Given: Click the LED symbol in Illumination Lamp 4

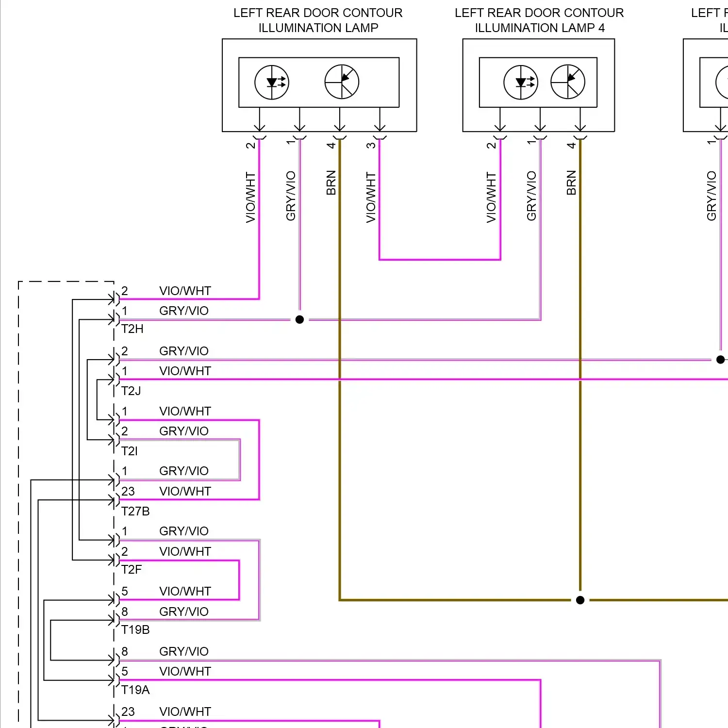Looking at the screenshot, I should coord(521,83).
